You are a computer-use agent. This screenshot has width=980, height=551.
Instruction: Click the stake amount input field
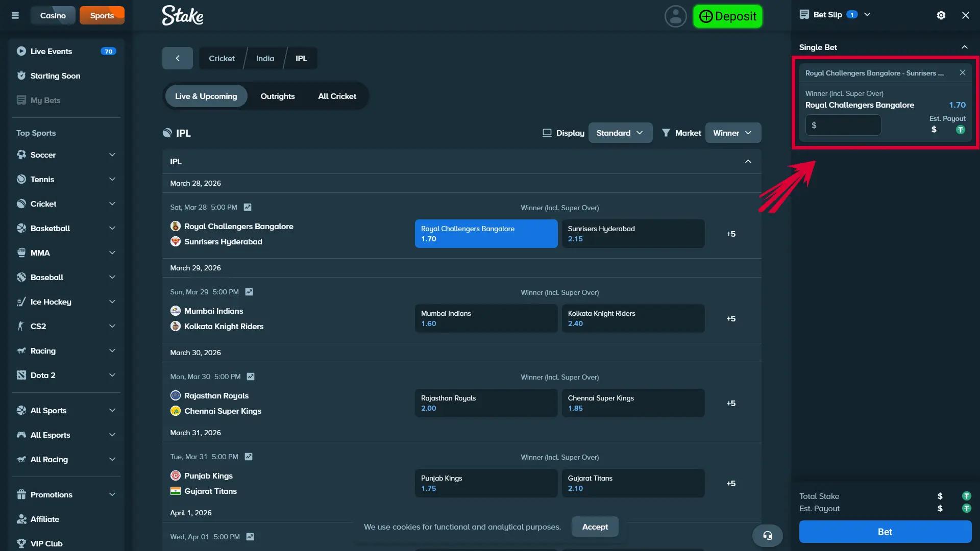(x=843, y=125)
